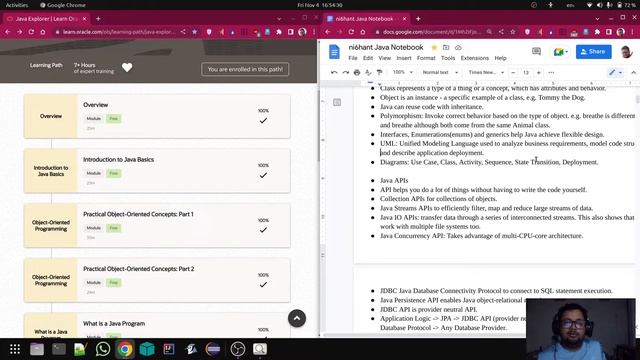The image size is (640, 360).
Task: Open Practical Object-Oriented Concepts: Part 2
Action: click(x=157, y=280)
